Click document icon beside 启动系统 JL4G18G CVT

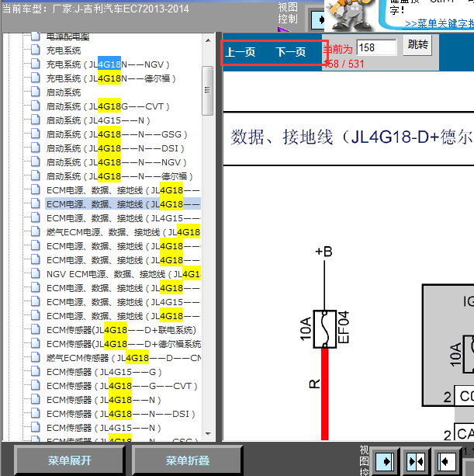(36, 106)
